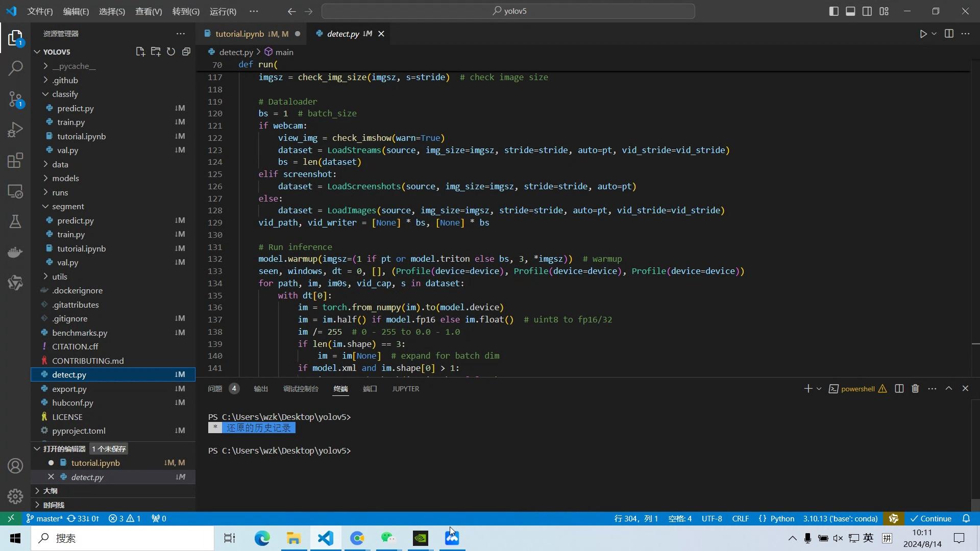Image resolution: width=980 pixels, height=551 pixels.
Task: Open Windows Start menu
Action: click(x=15, y=538)
